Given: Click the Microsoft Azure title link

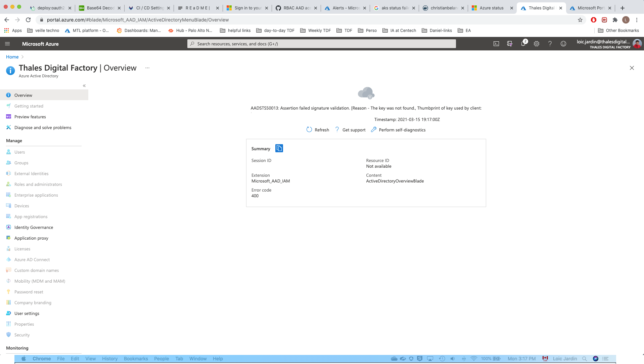Looking at the screenshot, I should point(40,44).
